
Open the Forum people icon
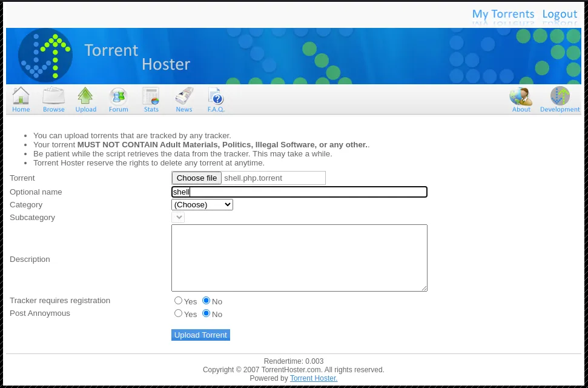pos(119,96)
